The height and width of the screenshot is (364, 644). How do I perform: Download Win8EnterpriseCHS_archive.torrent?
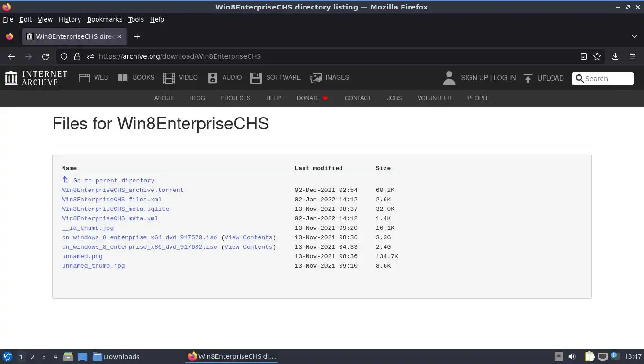(123, 190)
